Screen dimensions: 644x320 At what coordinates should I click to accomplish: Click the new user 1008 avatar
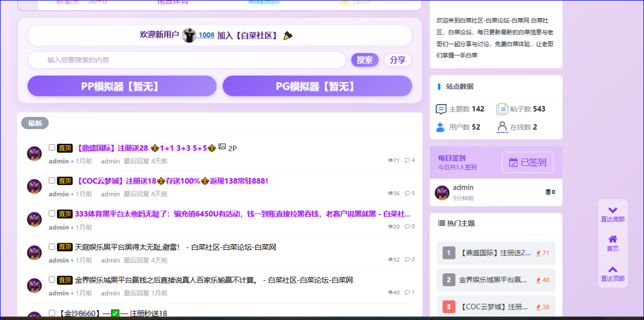coord(189,35)
